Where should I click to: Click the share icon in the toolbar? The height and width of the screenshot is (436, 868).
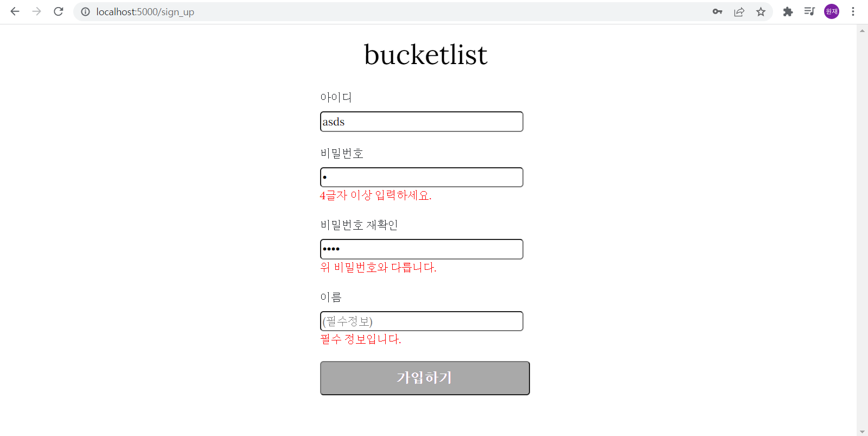point(739,11)
